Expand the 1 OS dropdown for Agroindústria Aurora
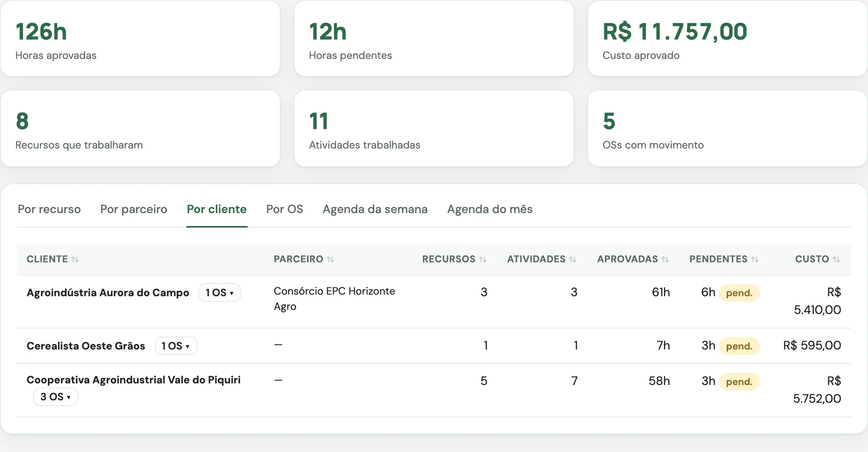 [220, 293]
